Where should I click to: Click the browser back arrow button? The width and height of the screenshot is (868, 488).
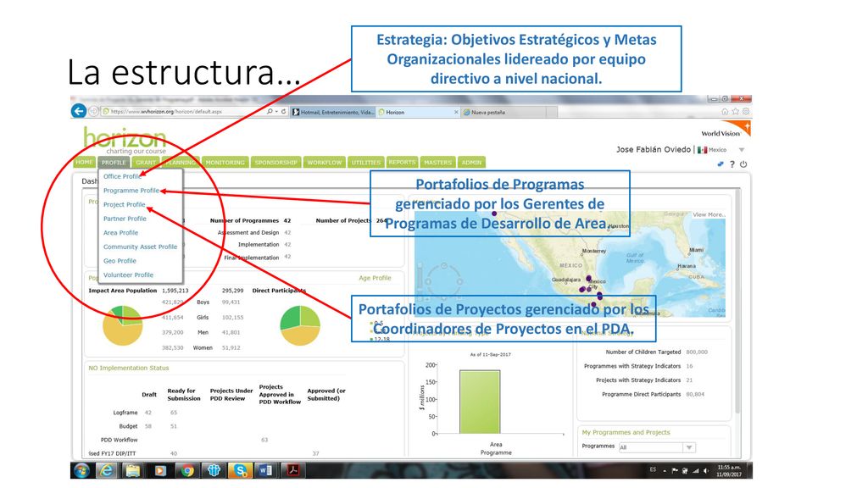tap(79, 111)
